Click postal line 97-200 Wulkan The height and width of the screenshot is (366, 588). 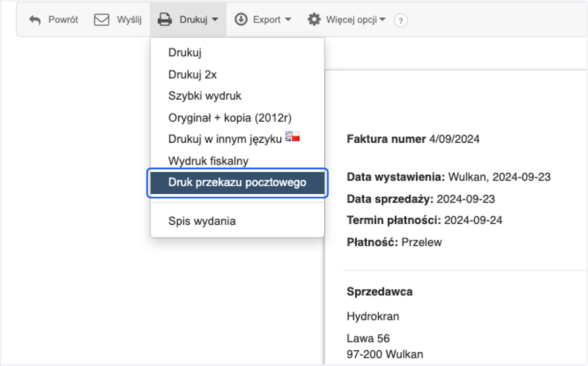pos(385,354)
